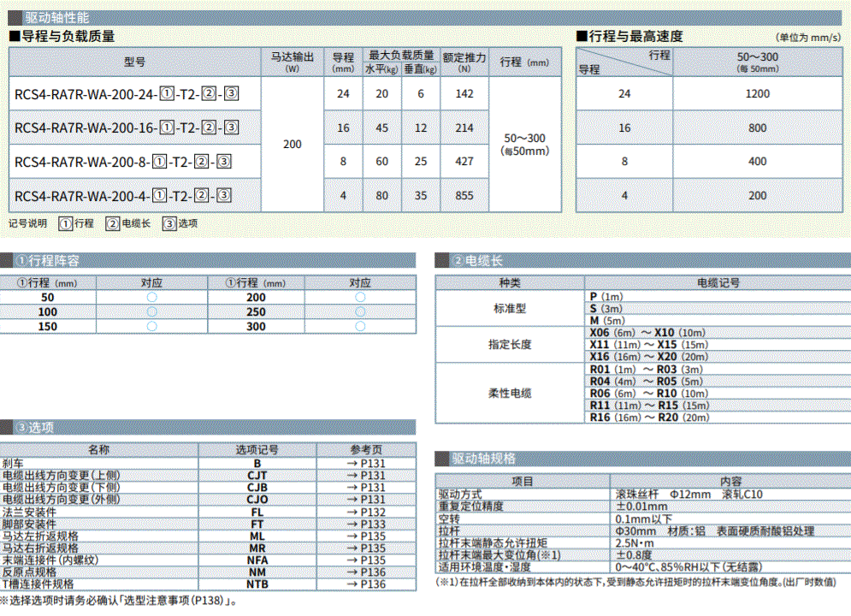Click the 额定推力 (N) column header
851x616 pixels.
point(464,62)
